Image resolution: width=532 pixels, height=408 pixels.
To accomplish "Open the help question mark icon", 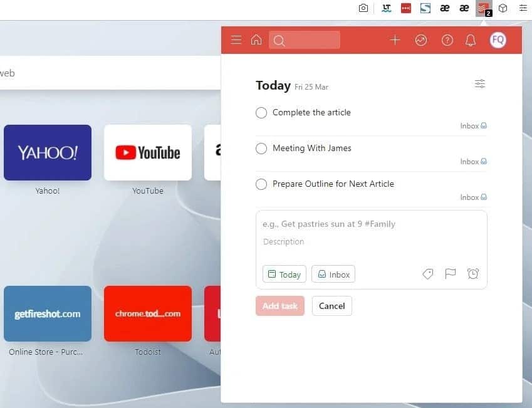I will (447, 40).
